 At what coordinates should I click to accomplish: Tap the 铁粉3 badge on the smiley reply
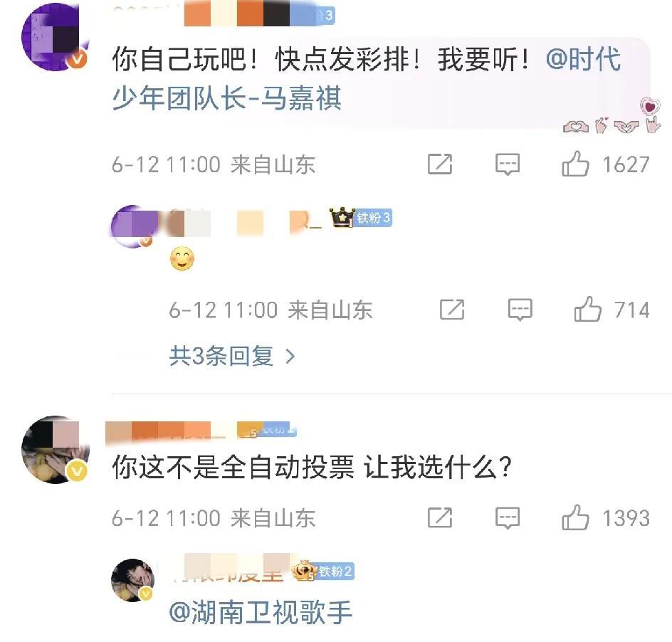point(373,218)
